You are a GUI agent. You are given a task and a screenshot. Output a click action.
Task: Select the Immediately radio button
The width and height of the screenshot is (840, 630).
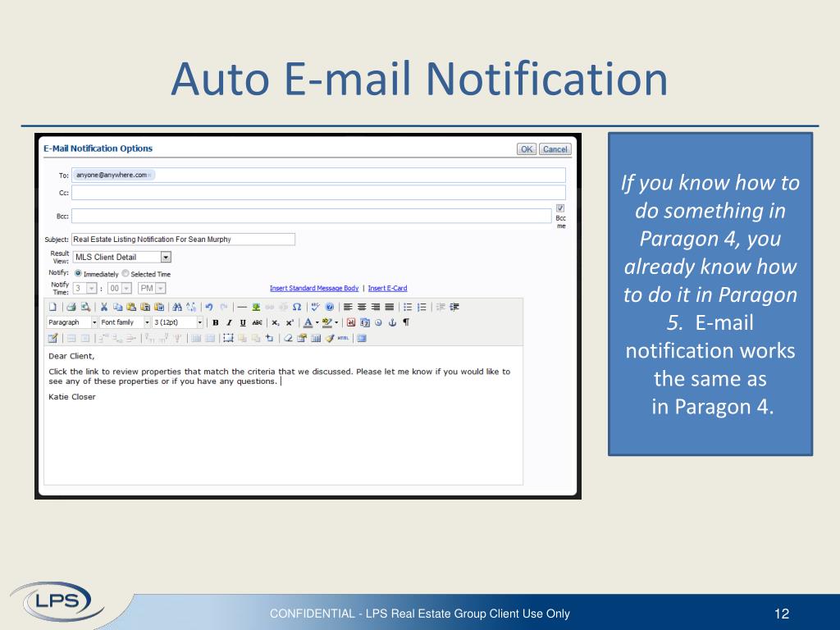click(x=78, y=273)
